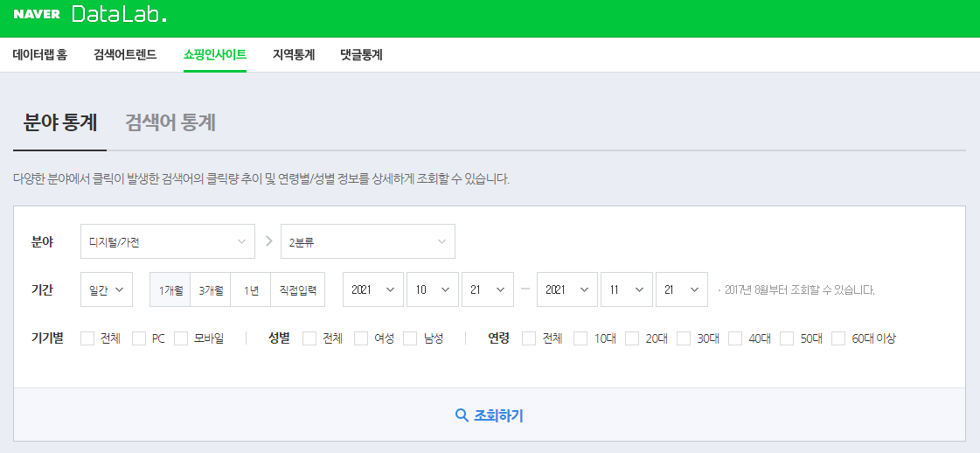Open the 디지털/가전 category dropdown

(168, 241)
